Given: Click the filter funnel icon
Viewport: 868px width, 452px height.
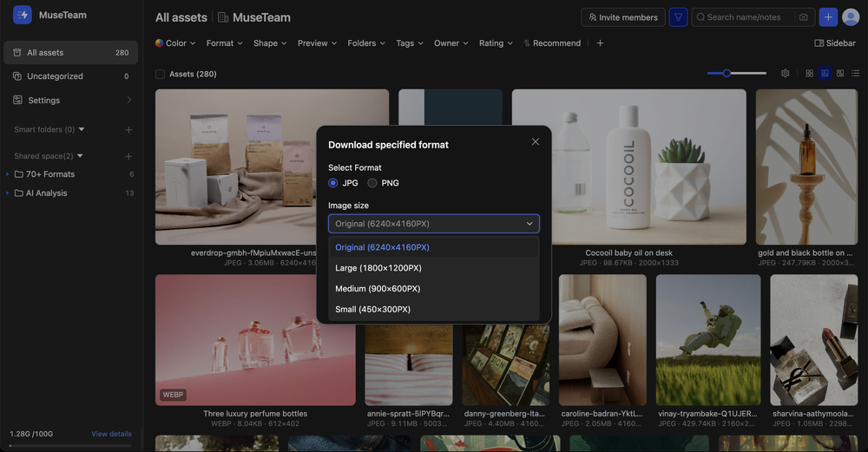Looking at the screenshot, I should (x=678, y=17).
